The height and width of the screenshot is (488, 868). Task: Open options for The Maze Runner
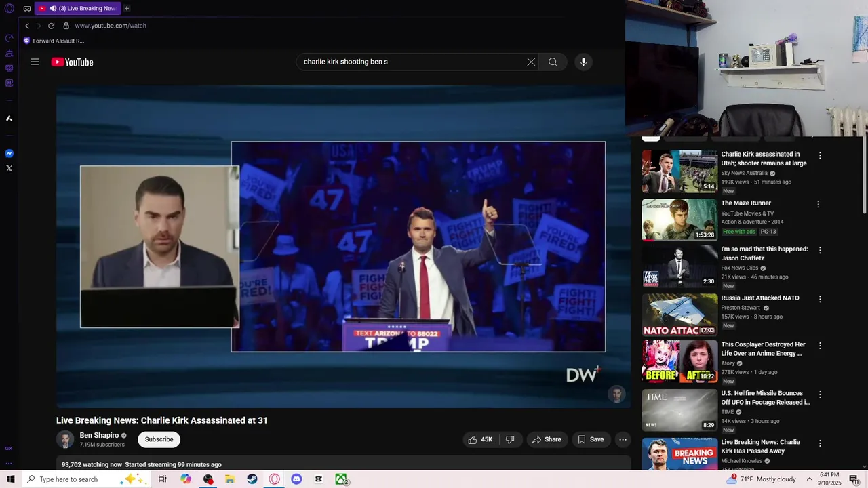(818, 204)
